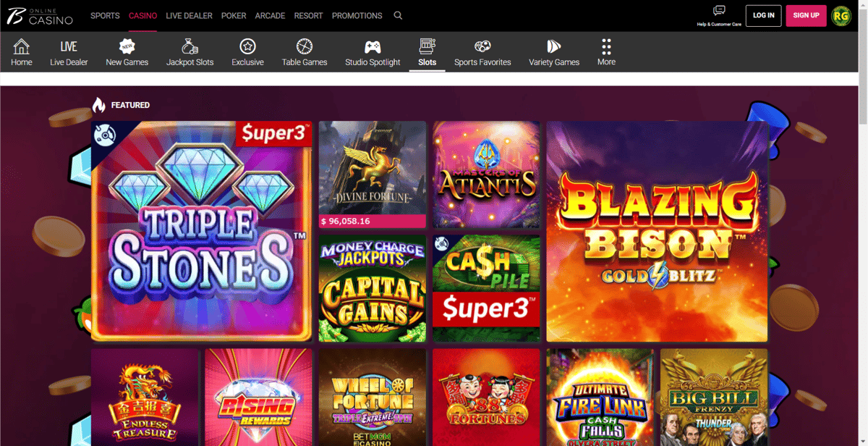View the Studio Spotlight category
The image size is (868, 446).
click(x=373, y=52)
